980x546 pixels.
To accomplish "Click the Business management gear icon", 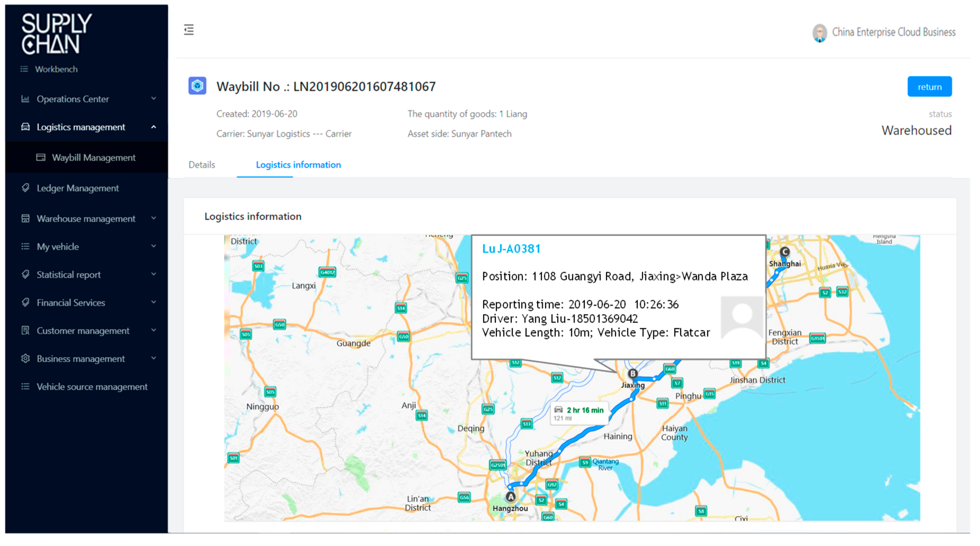I will pyautogui.click(x=25, y=358).
